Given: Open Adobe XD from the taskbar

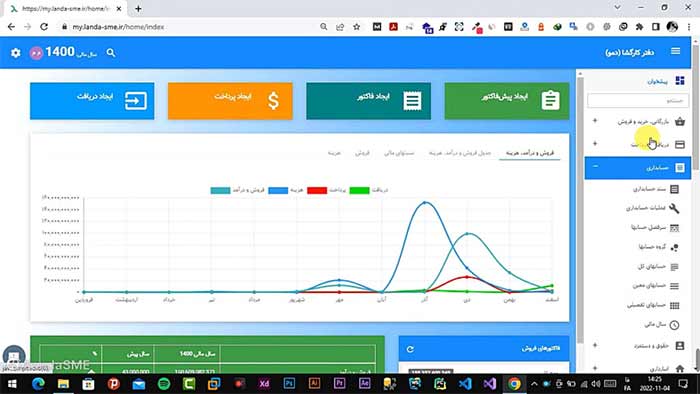Looking at the screenshot, I should tap(264, 384).
